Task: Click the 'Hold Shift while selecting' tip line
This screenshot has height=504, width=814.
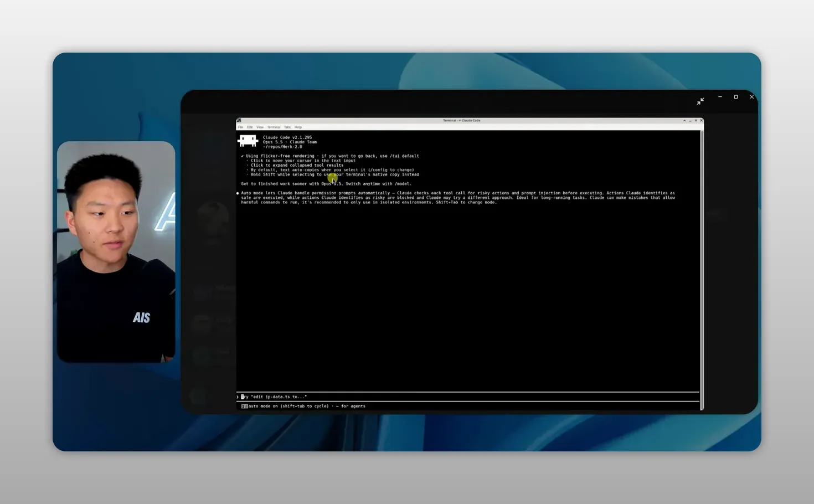Action: click(333, 174)
